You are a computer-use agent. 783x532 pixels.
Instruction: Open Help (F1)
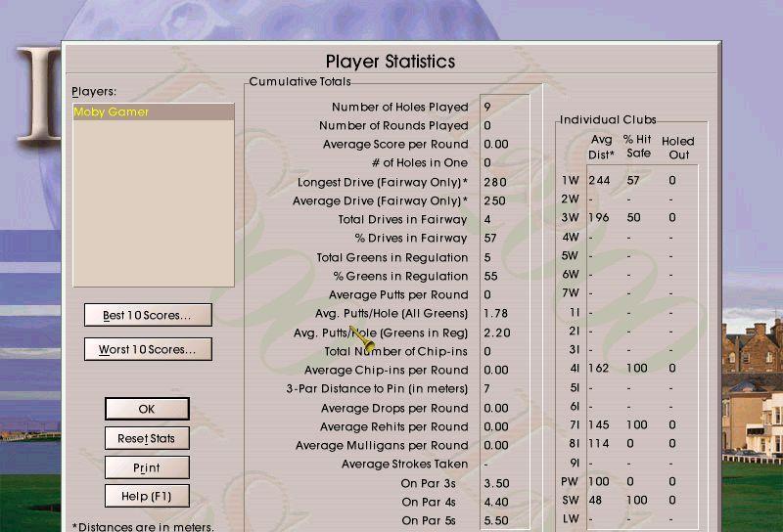(x=147, y=497)
